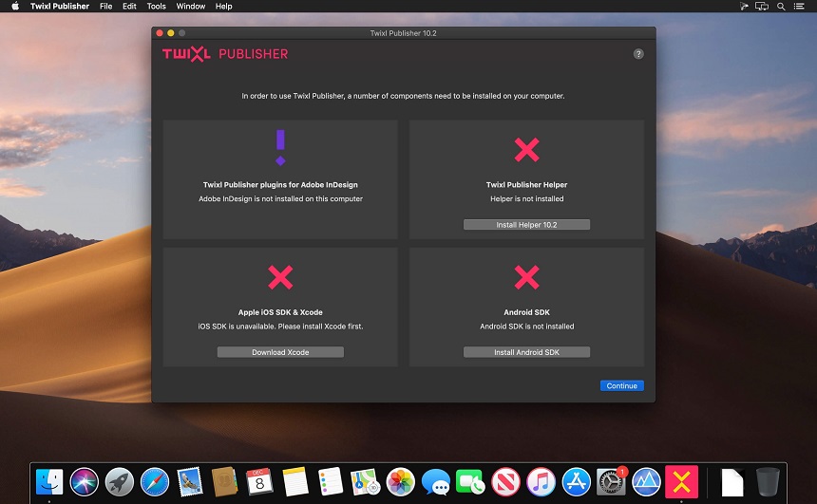Minimize the Twixl Publisher window

point(170,33)
